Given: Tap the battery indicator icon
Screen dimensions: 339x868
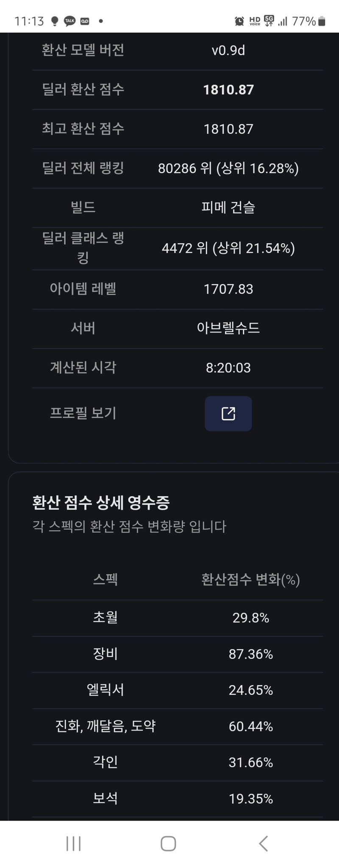Looking at the screenshot, I should pos(322,21).
